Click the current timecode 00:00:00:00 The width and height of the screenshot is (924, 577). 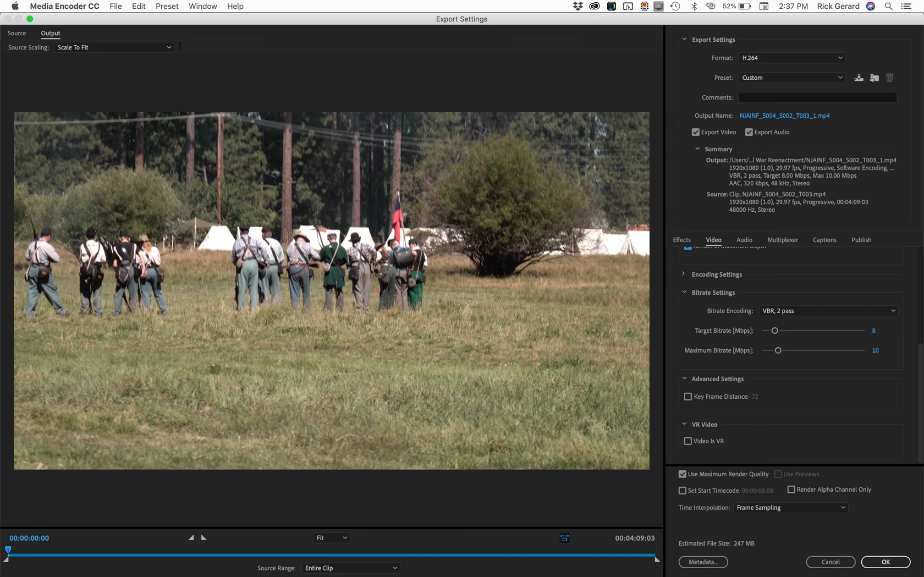[29, 538]
